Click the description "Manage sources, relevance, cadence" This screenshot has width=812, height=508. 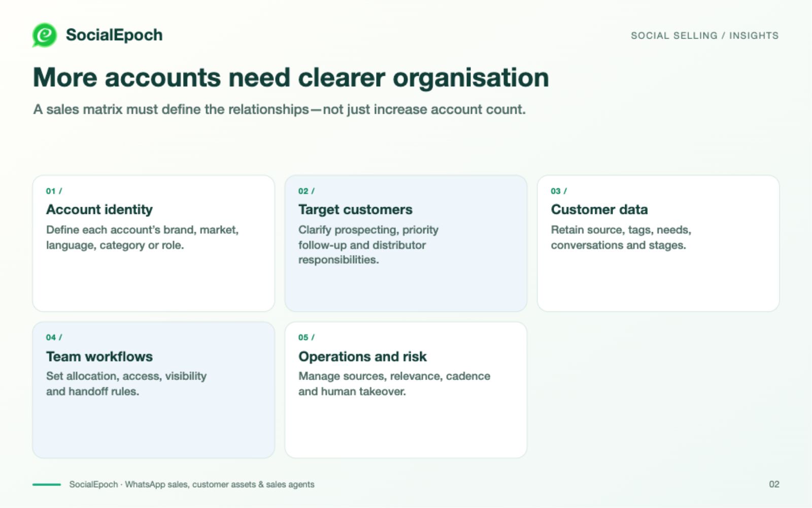click(394, 384)
